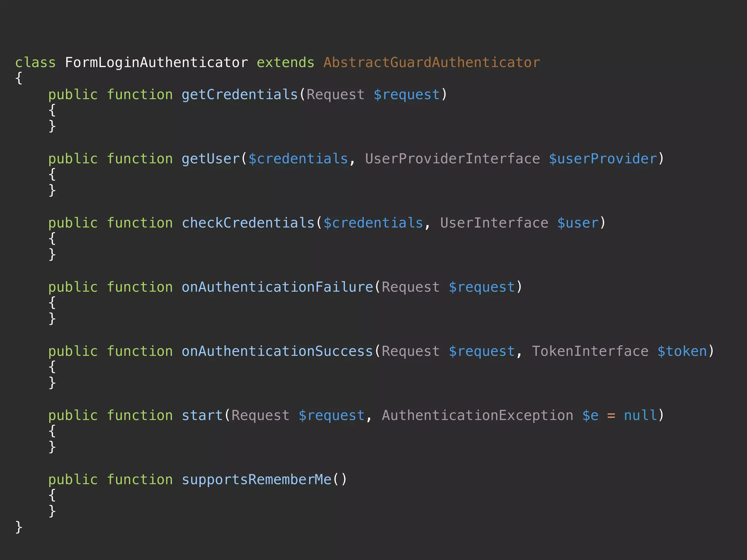This screenshot has width=747, height=560.
Task: Click the class opening brace
Action: pyautogui.click(x=19, y=78)
